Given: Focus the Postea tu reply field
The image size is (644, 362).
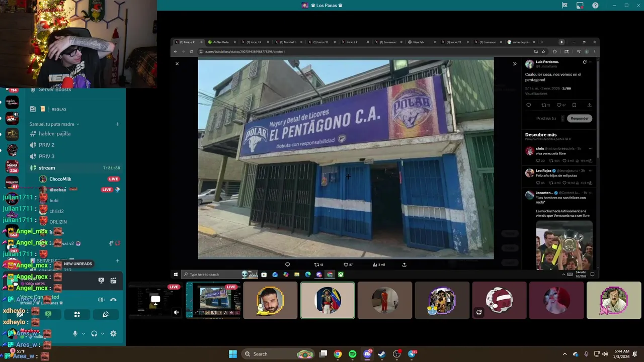Looking at the screenshot, I should pos(546,118).
